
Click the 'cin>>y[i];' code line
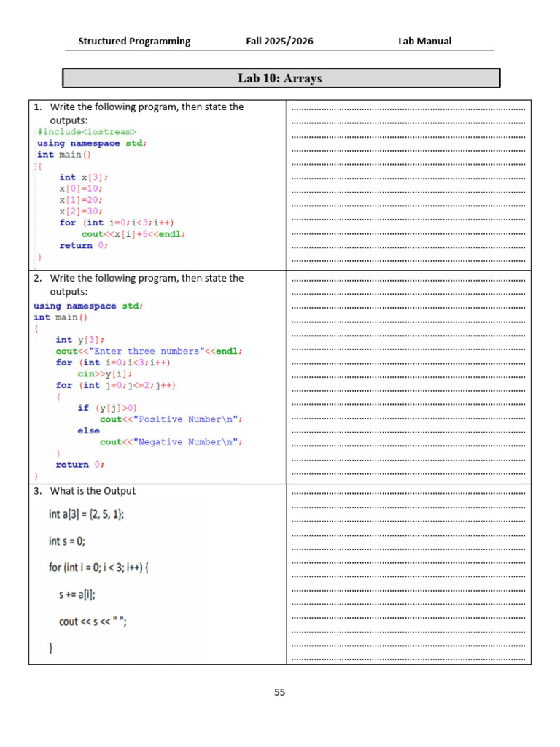pos(105,374)
